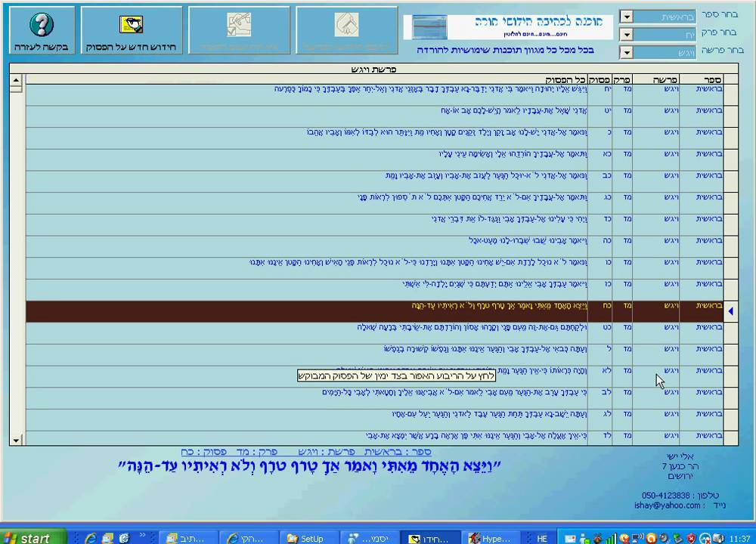Click email ishay@yahoo.com

(x=667, y=505)
